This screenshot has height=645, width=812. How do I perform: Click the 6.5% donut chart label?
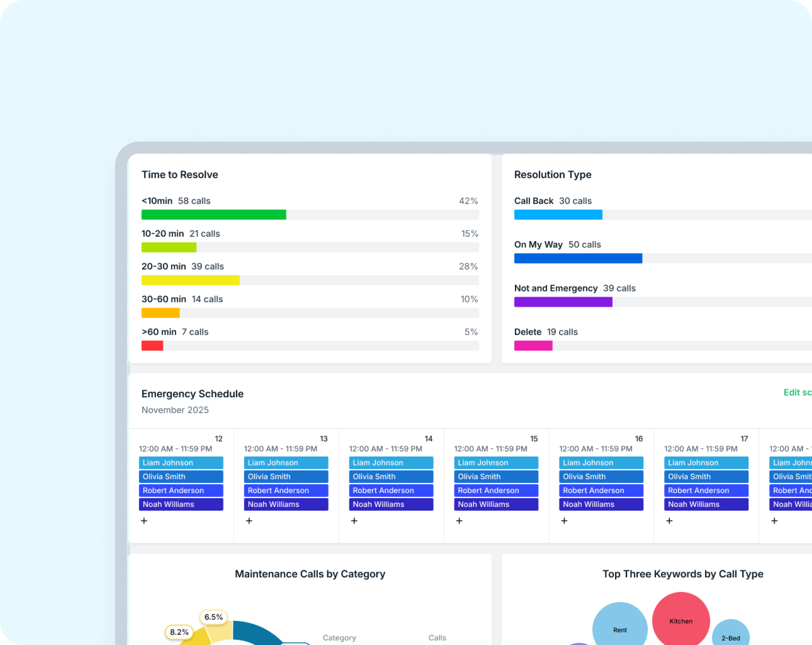pos(213,617)
